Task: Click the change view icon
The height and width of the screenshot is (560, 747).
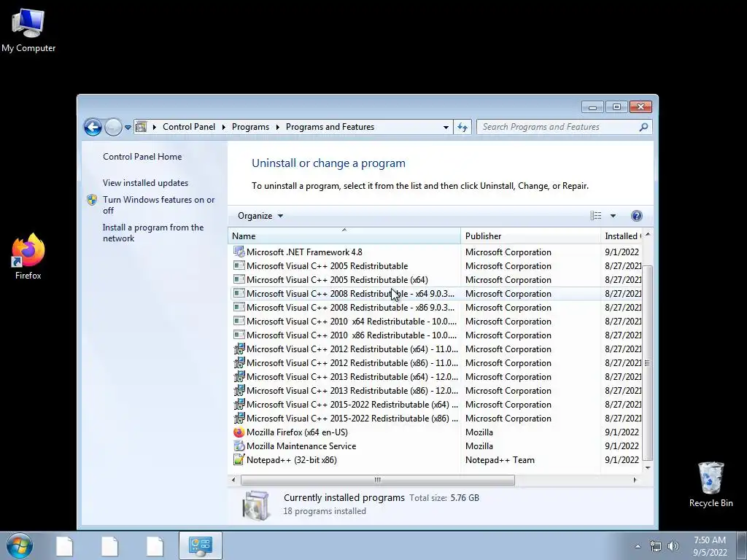Action: click(x=595, y=216)
